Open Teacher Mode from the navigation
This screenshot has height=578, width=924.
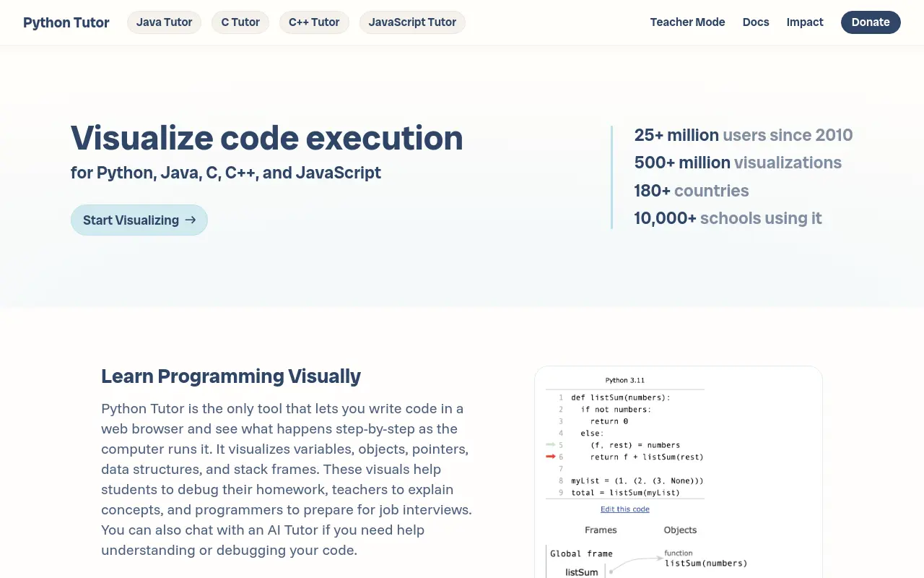click(x=687, y=22)
